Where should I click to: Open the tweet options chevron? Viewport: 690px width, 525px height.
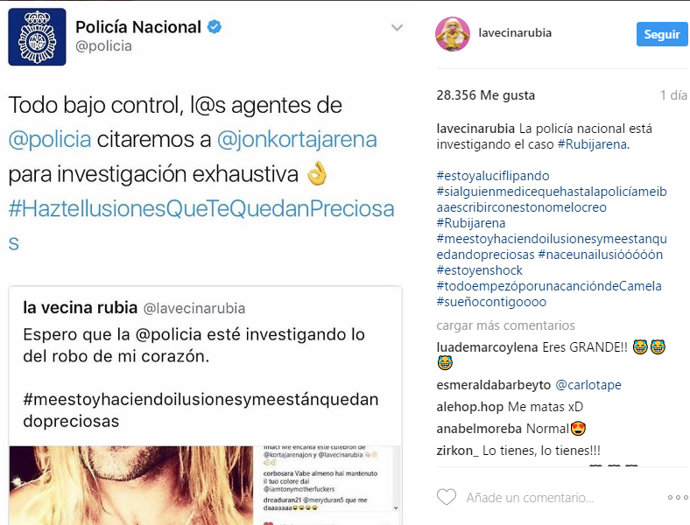click(397, 28)
